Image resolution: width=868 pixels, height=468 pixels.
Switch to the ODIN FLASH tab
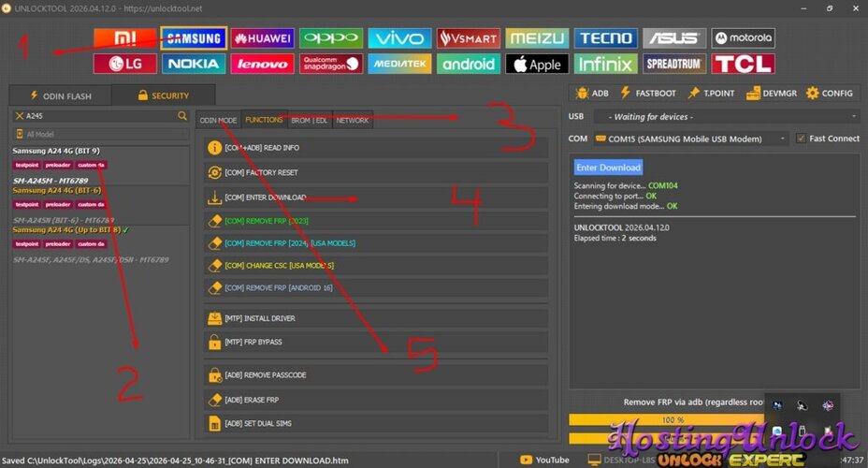pyautogui.click(x=61, y=95)
